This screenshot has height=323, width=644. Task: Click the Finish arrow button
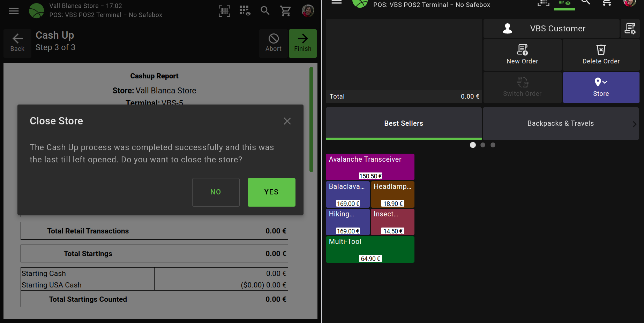(x=302, y=43)
